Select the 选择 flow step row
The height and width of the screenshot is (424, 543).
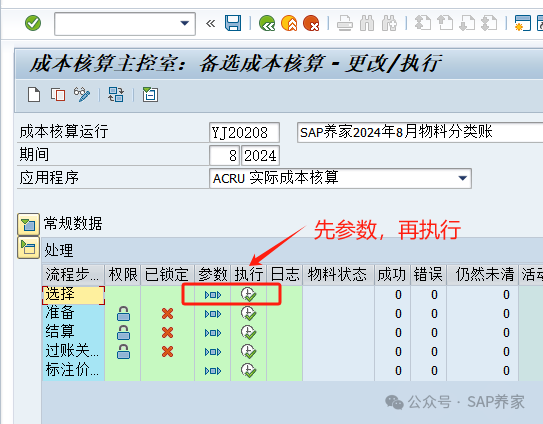pos(73,295)
